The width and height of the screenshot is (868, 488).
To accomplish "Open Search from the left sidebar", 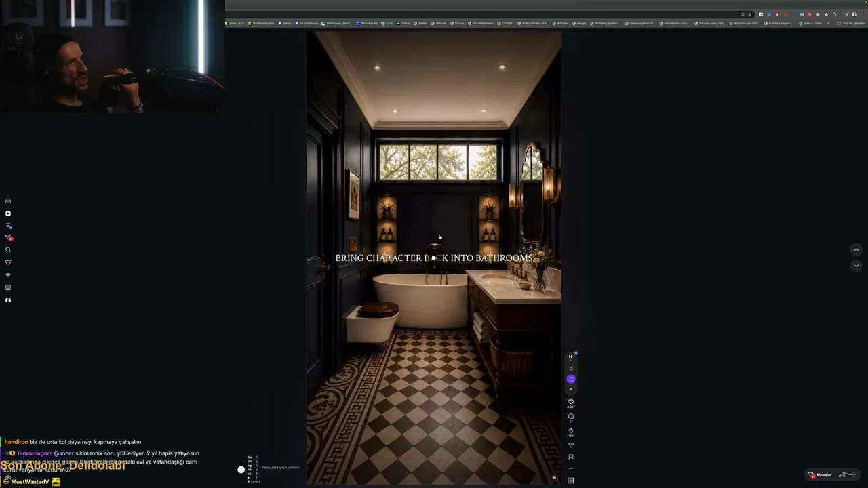I will (x=8, y=250).
